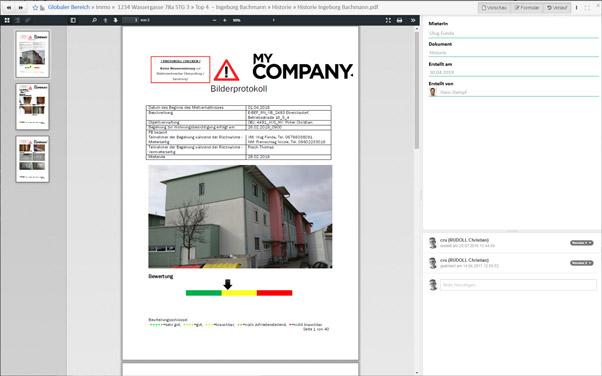The height and width of the screenshot is (376, 602).
Task: Open the 'Globaler Bereich' breadcrumb link
Action: (69, 7)
